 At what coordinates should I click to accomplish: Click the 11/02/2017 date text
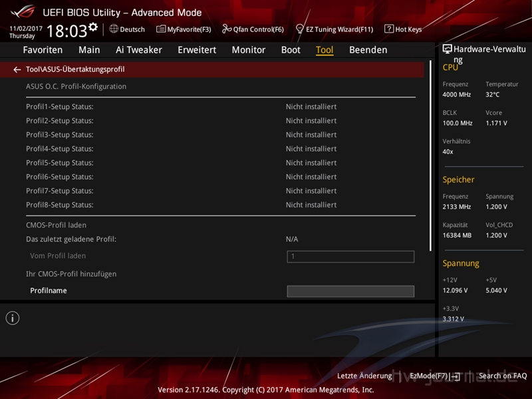pos(26,29)
